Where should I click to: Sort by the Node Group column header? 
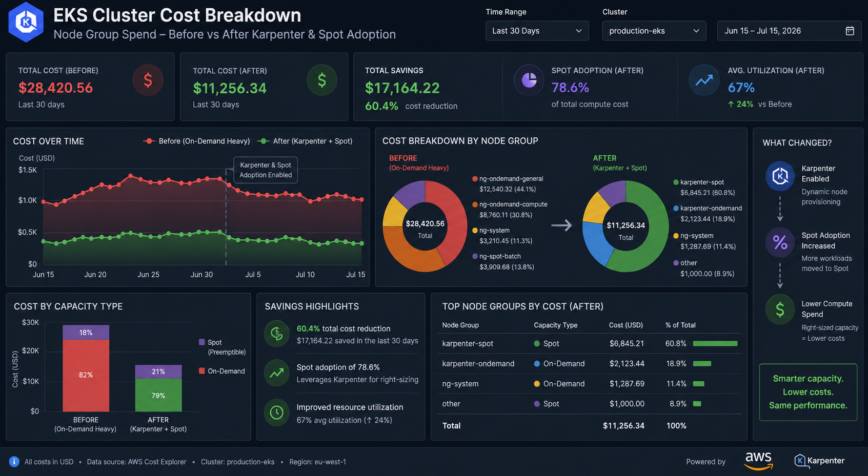[460, 325]
